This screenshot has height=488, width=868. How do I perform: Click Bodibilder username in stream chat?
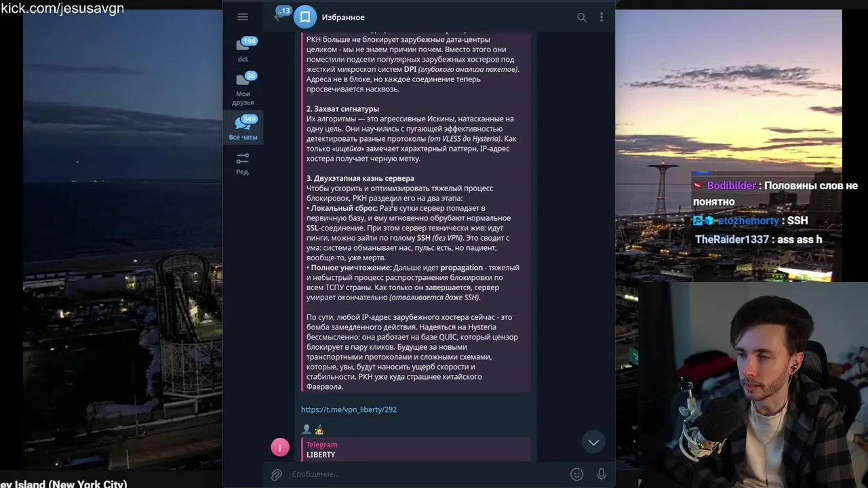tap(731, 186)
